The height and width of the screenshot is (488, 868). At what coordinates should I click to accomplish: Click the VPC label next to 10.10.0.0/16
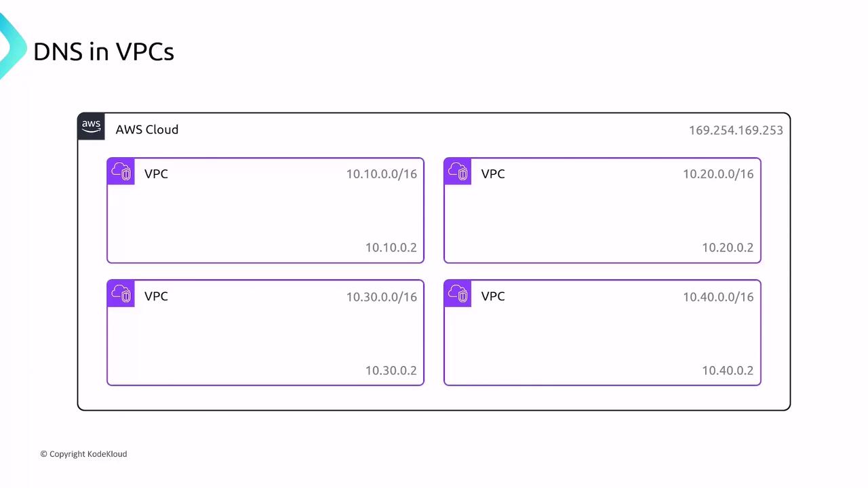click(x=156, y=174)
